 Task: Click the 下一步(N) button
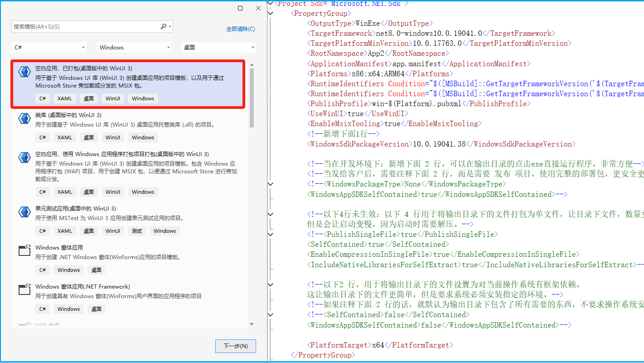pyautogui.click(x=236, y=346)
